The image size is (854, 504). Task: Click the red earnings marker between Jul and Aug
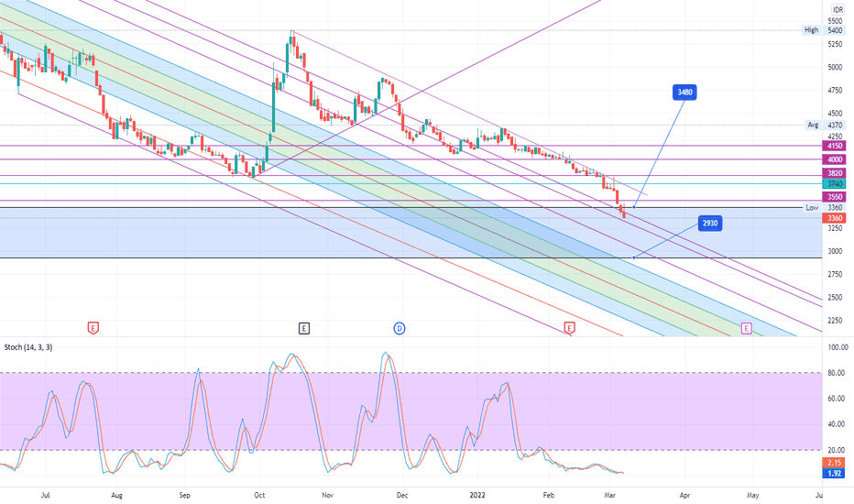tap(93, 328)
